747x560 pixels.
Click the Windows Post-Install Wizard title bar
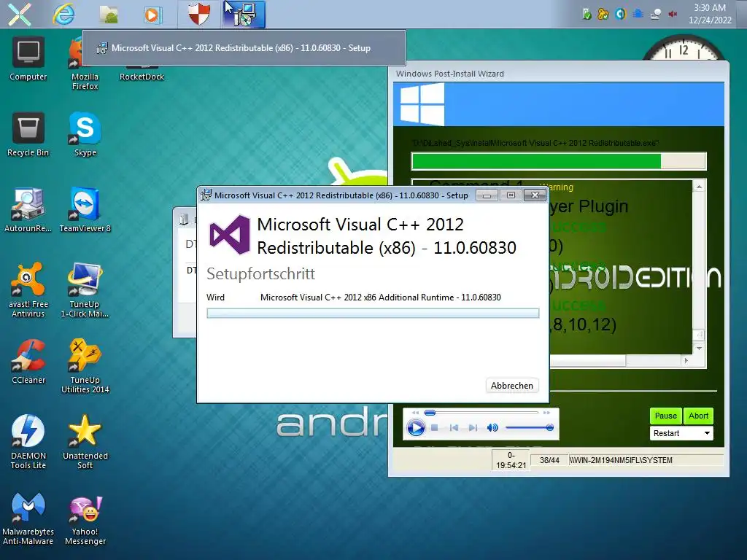pos(558,74)
